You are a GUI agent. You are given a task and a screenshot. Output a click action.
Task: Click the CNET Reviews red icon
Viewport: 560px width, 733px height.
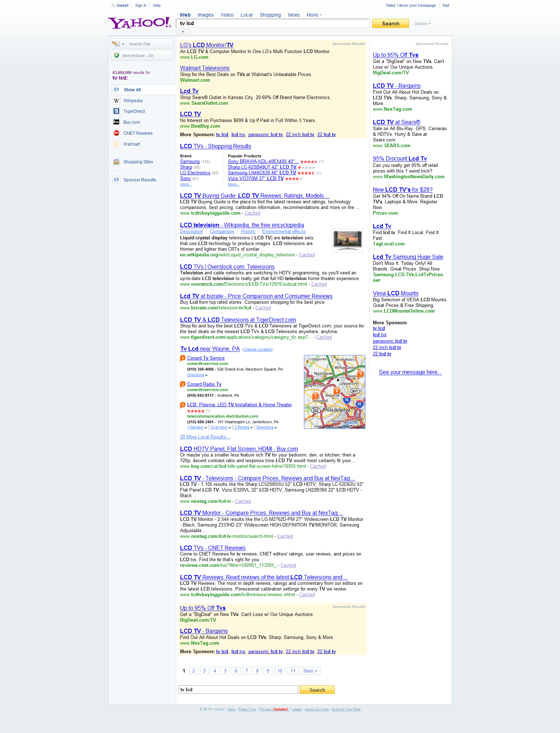point(116,133)
